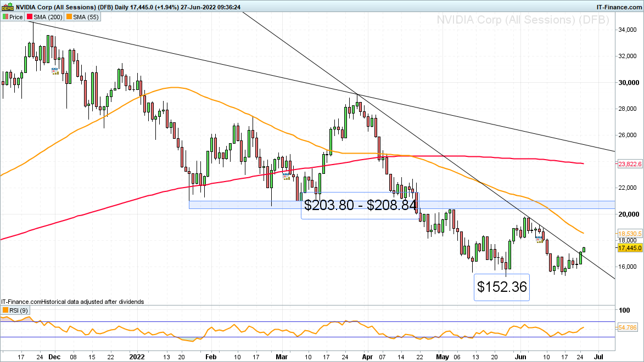Click the DEMO badge icon before the title
644x362 pixels.
pos(7,7)
